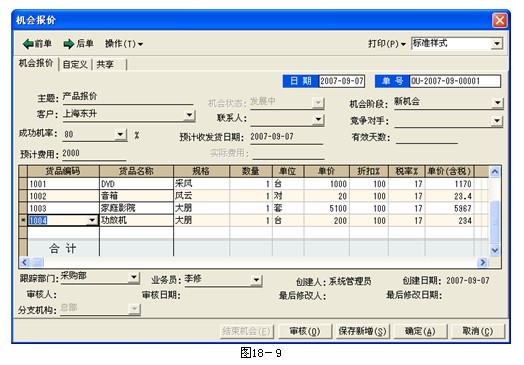Click the 数量 column header

click(x=251, y=171)
